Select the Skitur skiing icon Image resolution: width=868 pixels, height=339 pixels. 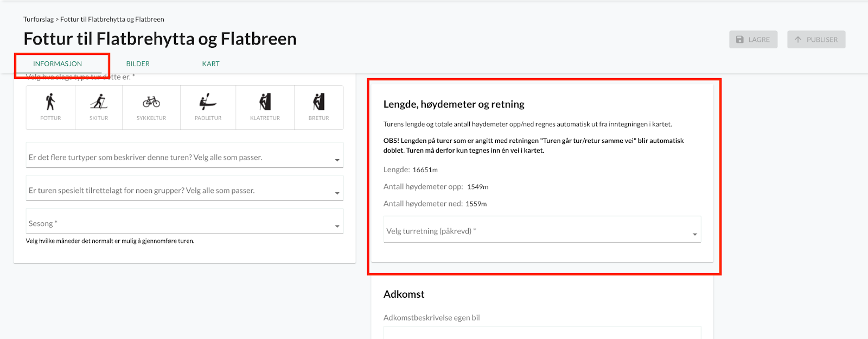99,102
